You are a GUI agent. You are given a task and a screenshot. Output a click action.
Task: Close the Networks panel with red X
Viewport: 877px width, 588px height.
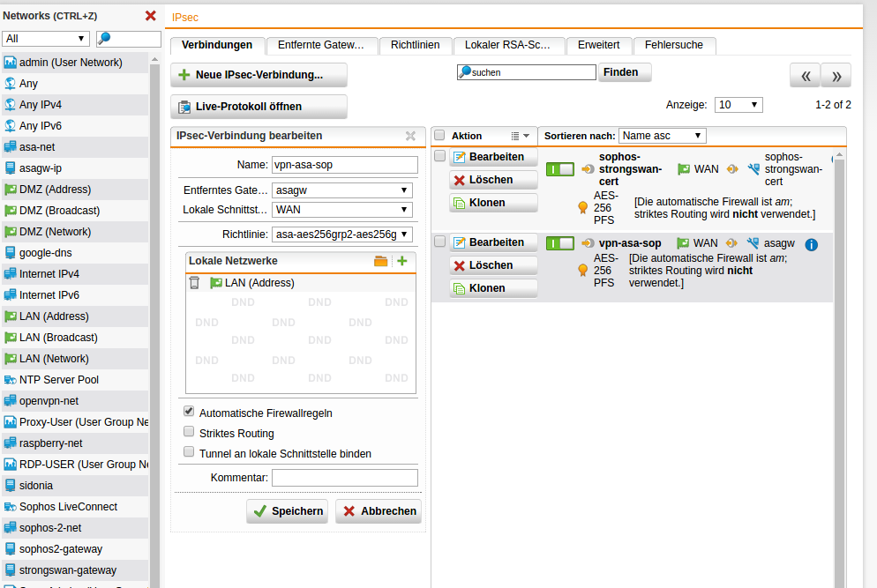coord(150,16)
